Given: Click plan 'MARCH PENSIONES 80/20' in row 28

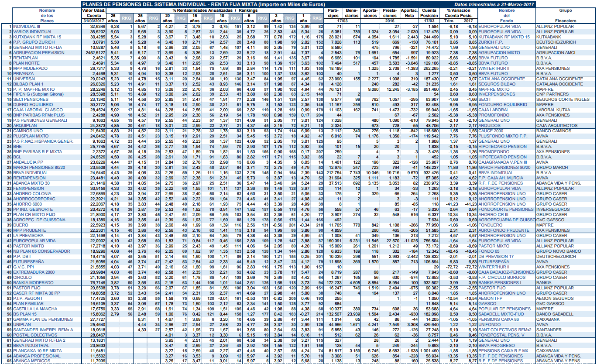Looking at the screenshot, I should 39,167.
